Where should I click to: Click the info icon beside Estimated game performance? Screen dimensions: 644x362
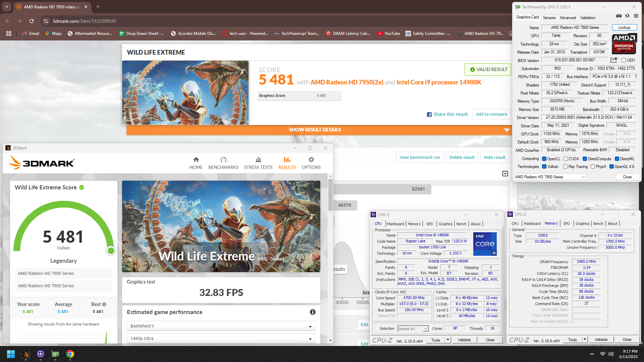click(313, 312)
